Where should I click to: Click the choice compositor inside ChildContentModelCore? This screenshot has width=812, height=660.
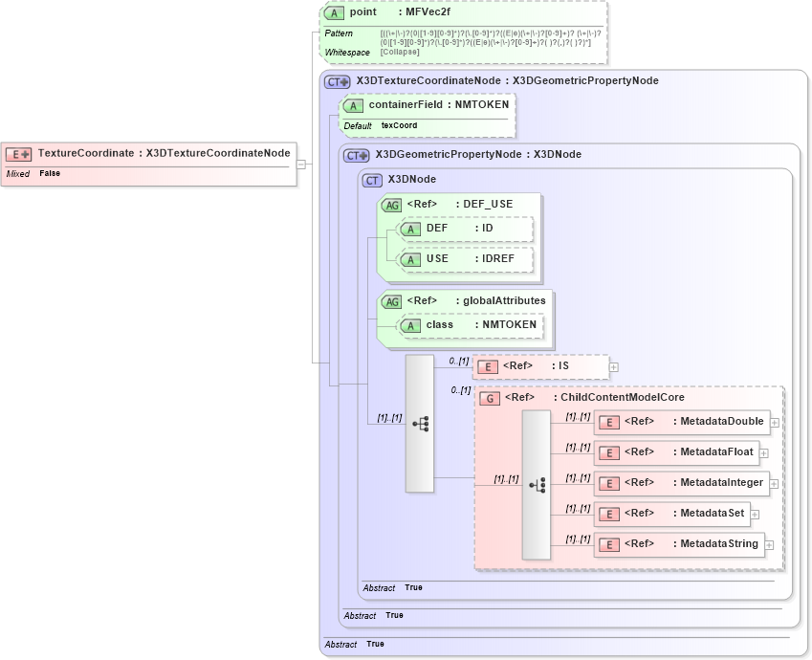click(537, 485)
